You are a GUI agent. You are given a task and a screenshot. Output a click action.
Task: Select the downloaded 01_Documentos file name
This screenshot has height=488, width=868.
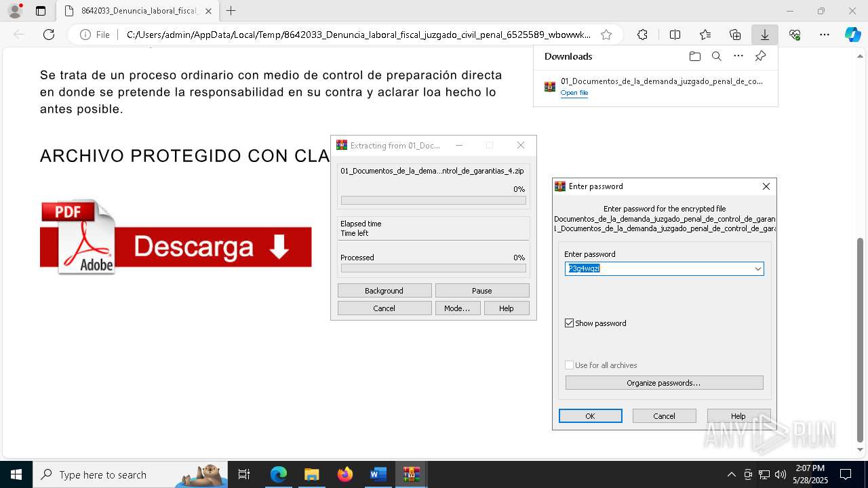661,81
